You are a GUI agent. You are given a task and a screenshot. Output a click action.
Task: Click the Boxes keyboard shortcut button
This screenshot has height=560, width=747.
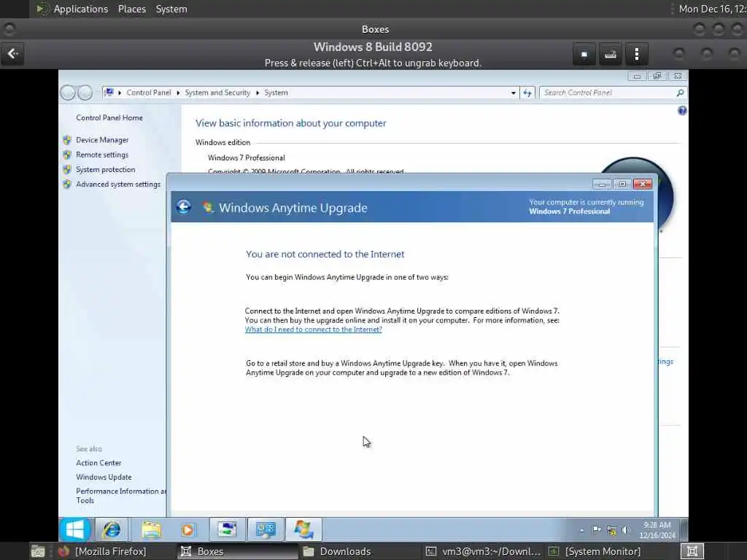[x=611, y=54]
